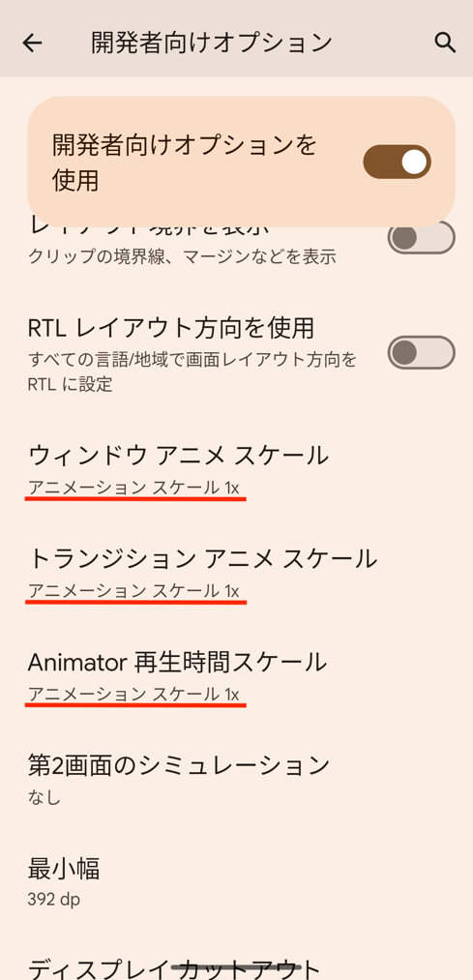Open search with the magnifier icon
Viewport: 473px width, 980px height.
(x=444, y=43)
